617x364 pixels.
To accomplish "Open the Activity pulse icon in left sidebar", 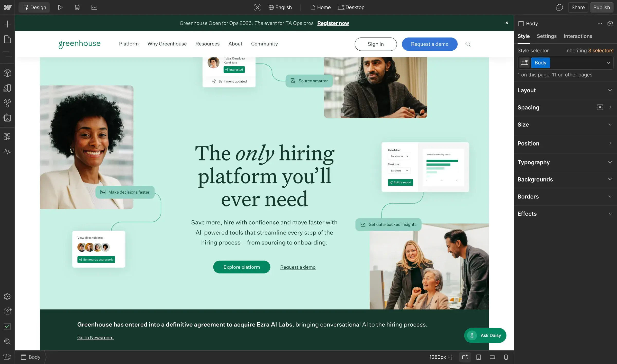I will click(7, 152).
